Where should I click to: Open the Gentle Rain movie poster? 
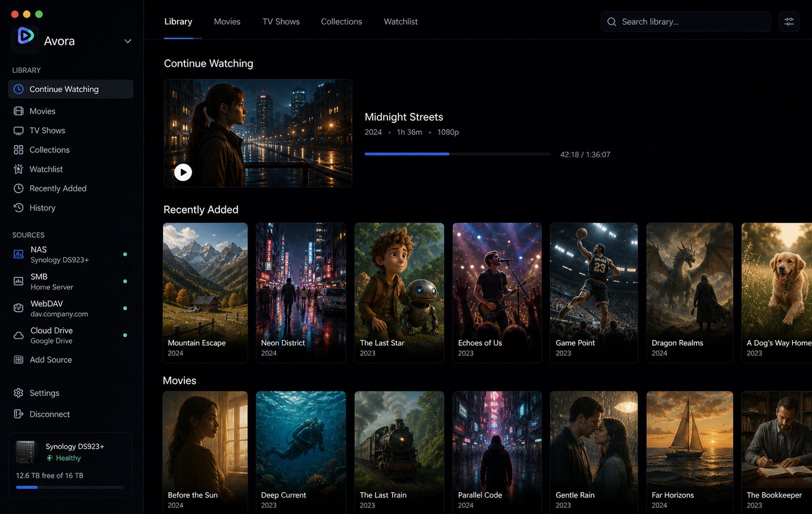coord(594,453)
